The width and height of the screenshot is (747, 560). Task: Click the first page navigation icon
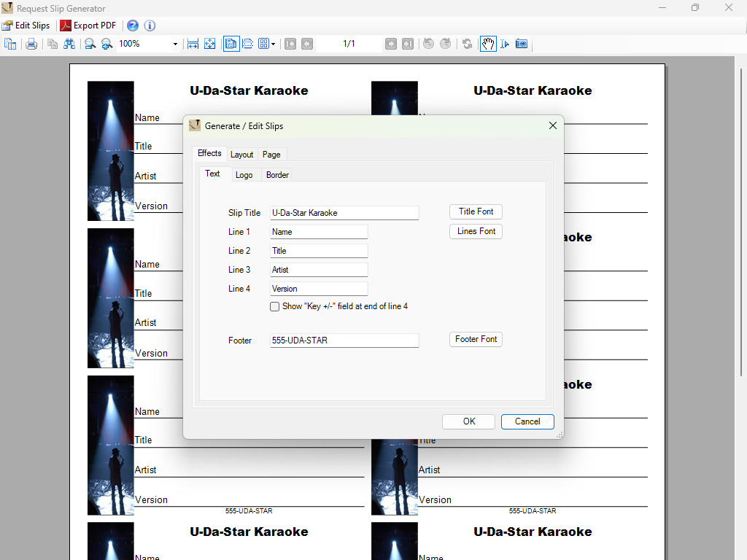point(290,44)
